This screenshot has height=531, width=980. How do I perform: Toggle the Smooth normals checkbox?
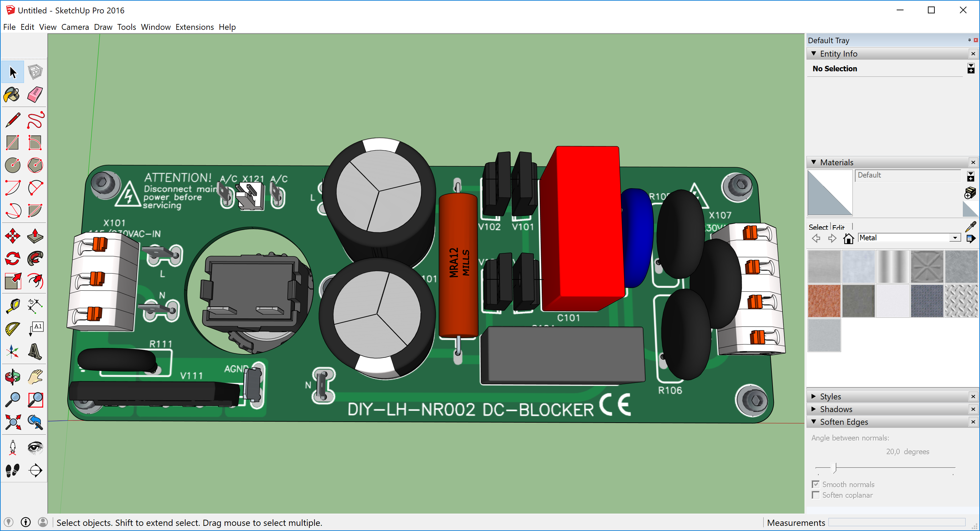(x=816, y=484)
